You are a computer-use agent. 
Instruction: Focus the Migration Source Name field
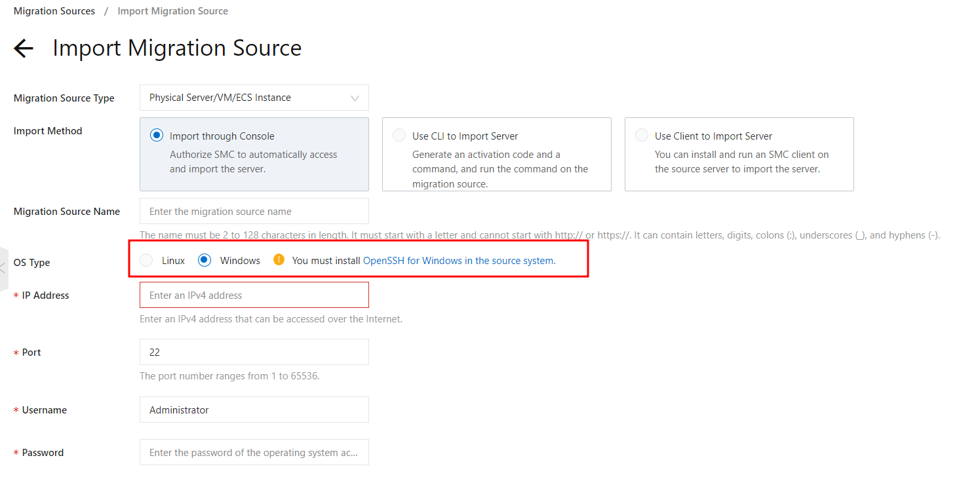click(x=254, y=212)
